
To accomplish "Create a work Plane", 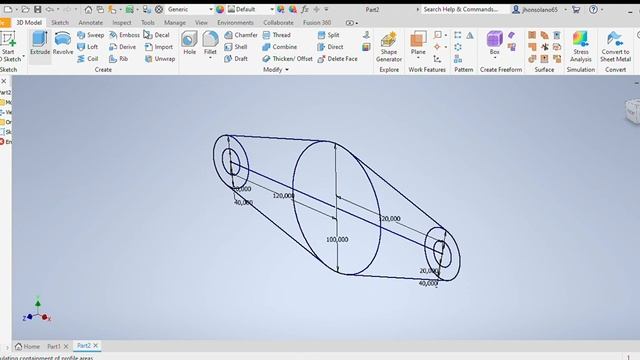I will 418,43.
